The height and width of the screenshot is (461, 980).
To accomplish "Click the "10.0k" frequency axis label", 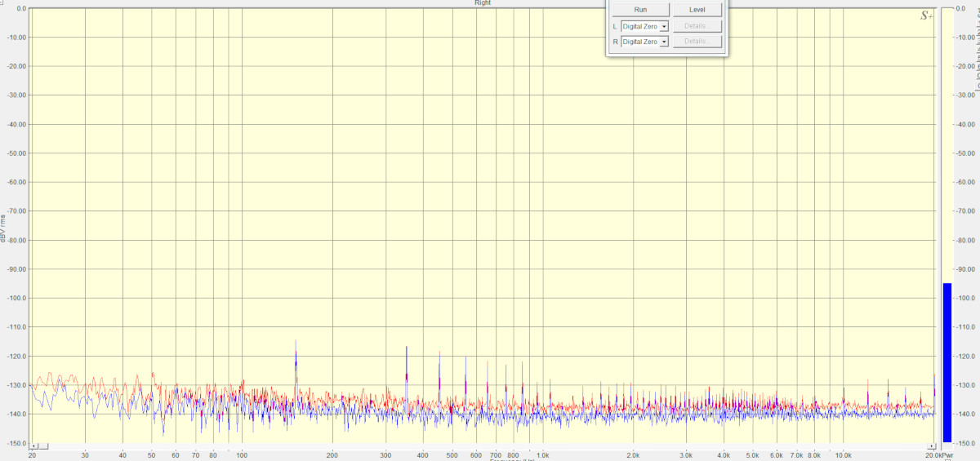I will (843, 455).
